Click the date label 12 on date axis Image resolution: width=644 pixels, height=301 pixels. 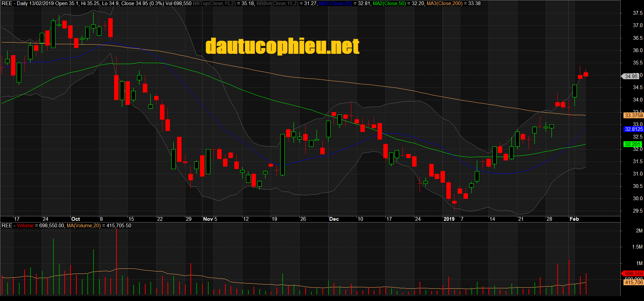pos(246,219)
